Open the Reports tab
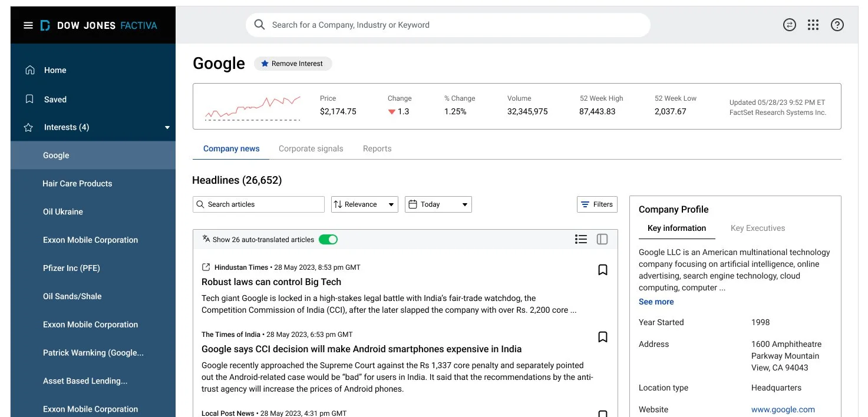 tap(377, 148)
